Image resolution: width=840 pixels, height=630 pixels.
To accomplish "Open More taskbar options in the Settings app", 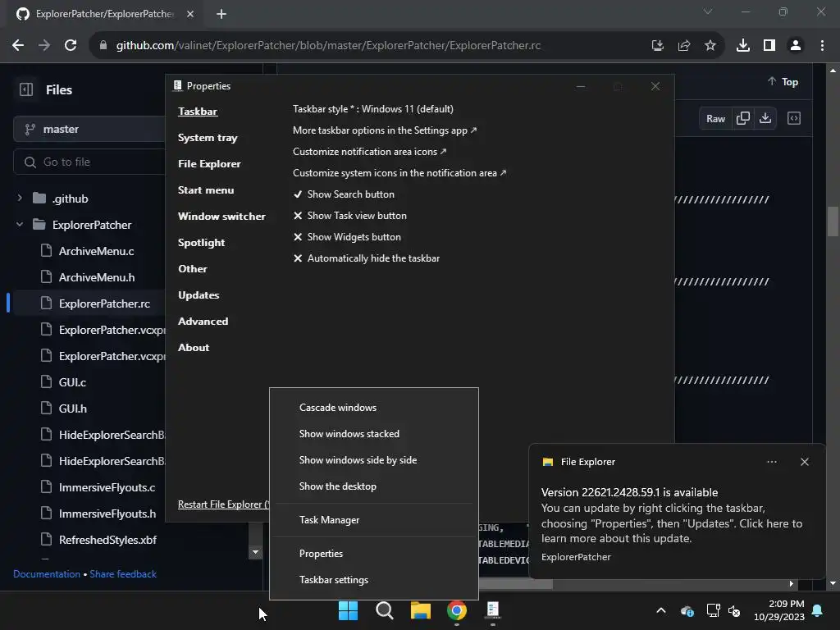I will coord(384,130).
